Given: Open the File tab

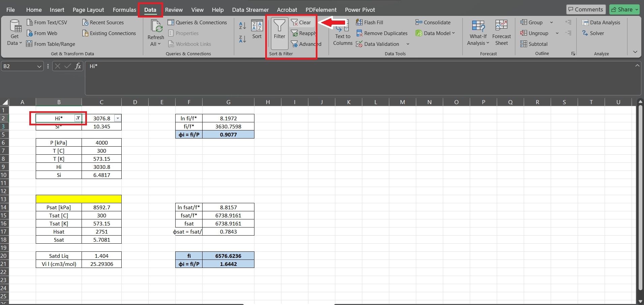Looking at the screenshot, I should click(x=10, y=10).
